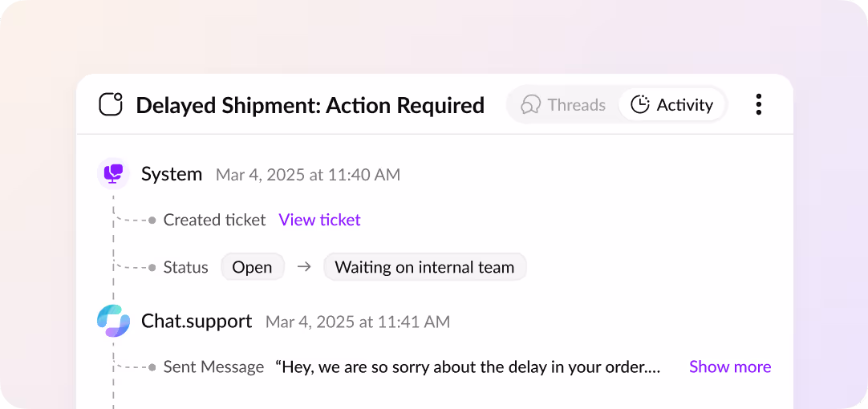The image size is (868, 409).
Task: Click the ticket icon beside Delayed Shipment title
Action: (111, 104)
